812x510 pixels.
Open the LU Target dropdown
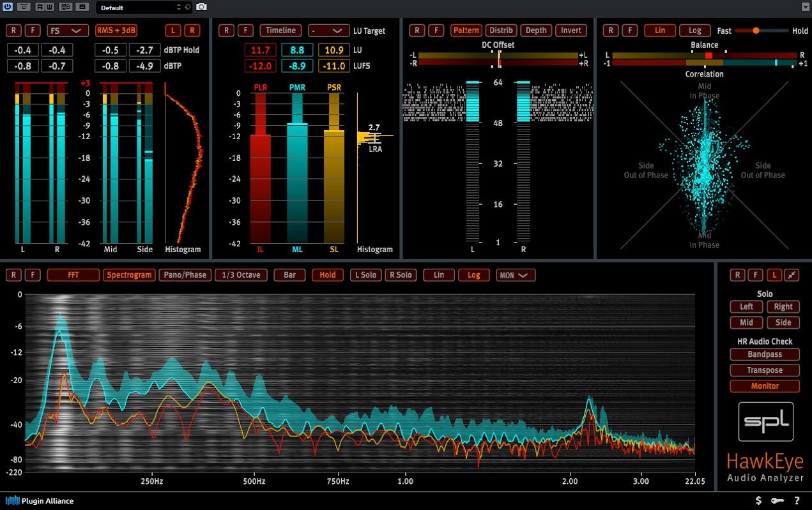(x=328, y=30)
